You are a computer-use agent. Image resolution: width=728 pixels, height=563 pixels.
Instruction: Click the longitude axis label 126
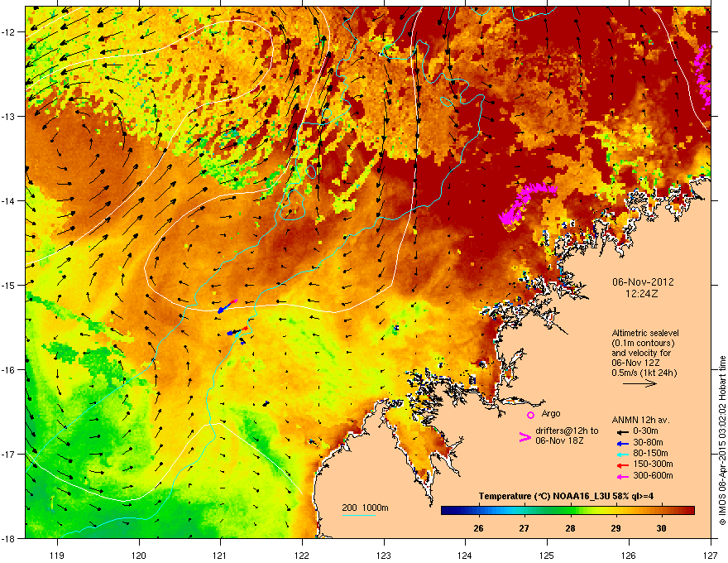pos(629,555)
